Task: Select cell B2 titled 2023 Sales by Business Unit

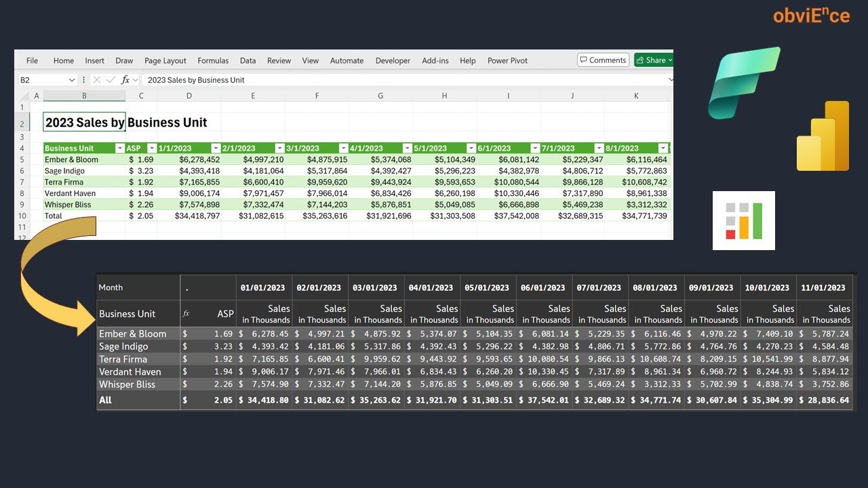Action: 84,123
